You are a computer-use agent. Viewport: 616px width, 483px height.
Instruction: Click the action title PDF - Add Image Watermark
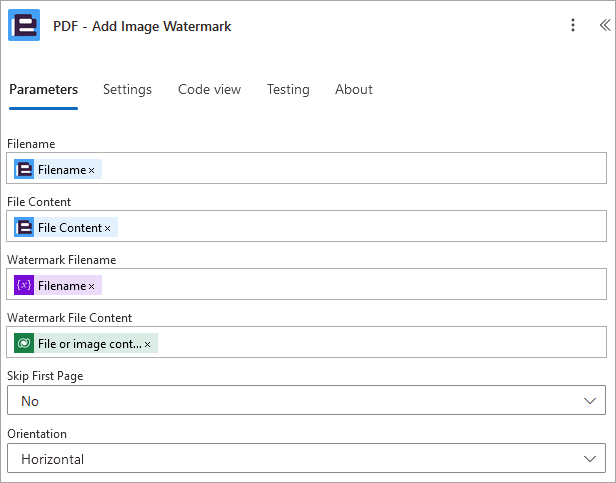coord(142,26)
